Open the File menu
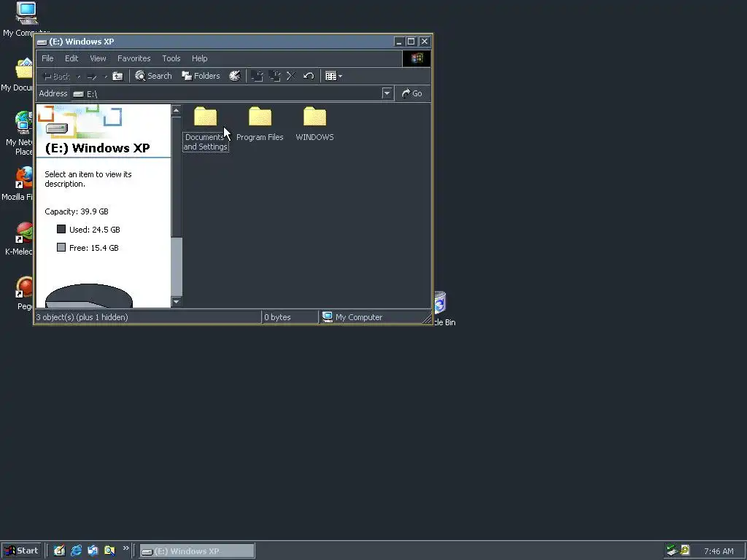This screenshot has height=560, width=747. pos(47,58)
